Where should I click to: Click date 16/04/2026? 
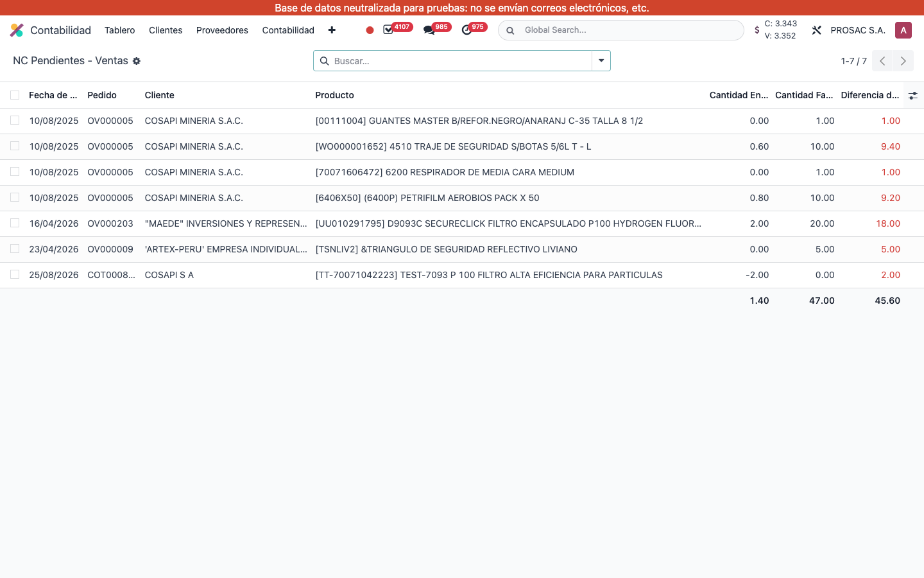point(54,223)
